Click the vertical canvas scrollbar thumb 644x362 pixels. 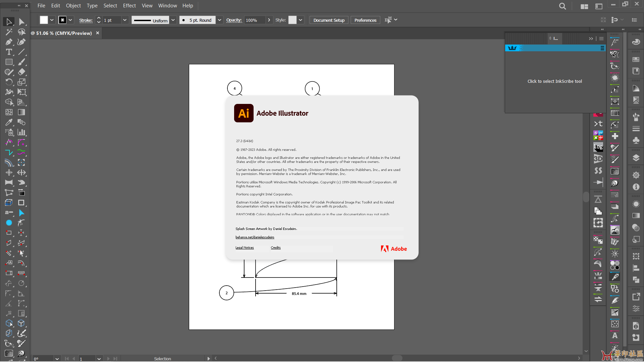click(x=586, y=197)
